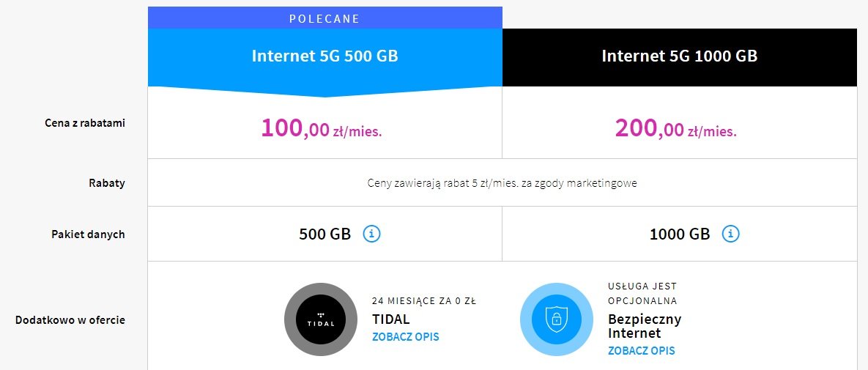Select the Bezpieczny Internet shield icon
Screen dimensions: 868x370
[x=557, y=319]
